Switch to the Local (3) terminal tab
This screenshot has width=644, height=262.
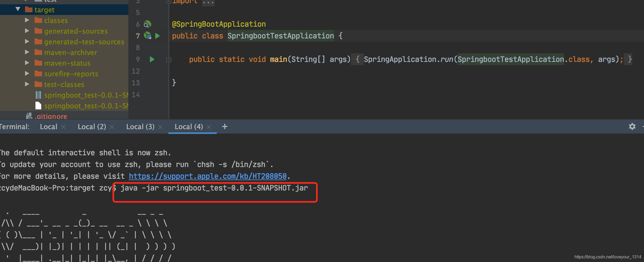pos(140,127)
